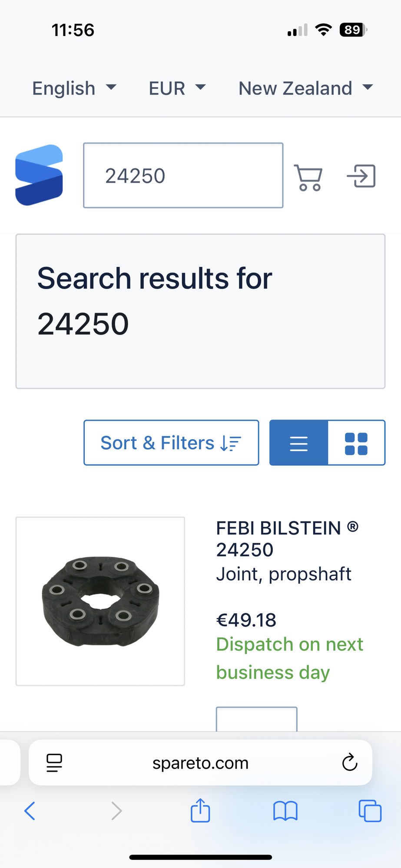Open page settings reader icon
Screen dimensions: 401x868
54,763
